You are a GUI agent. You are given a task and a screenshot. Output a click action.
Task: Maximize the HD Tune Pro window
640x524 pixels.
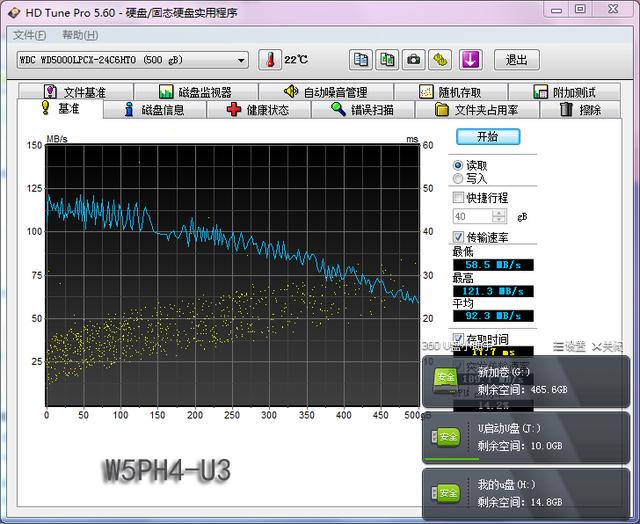[x=580, y=9]
